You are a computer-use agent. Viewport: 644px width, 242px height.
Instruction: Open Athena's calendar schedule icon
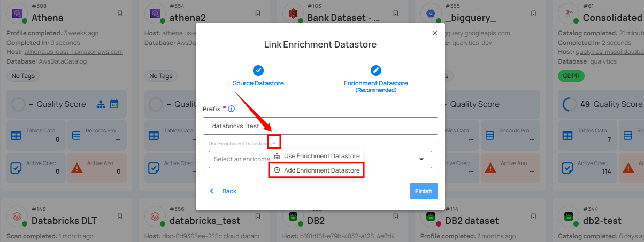114,105
